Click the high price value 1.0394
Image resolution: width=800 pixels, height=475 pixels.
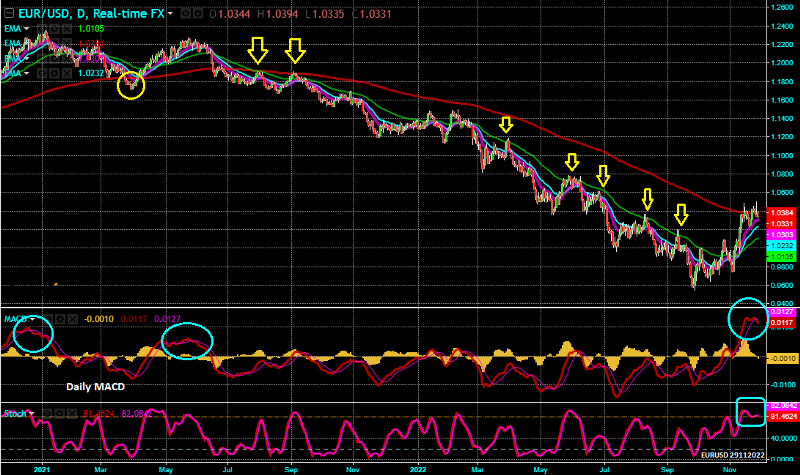click(x=282, y=14)
